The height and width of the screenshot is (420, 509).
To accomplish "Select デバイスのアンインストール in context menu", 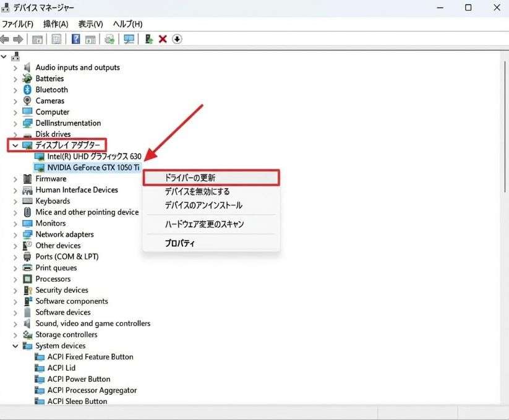I will tap(203, 205).
